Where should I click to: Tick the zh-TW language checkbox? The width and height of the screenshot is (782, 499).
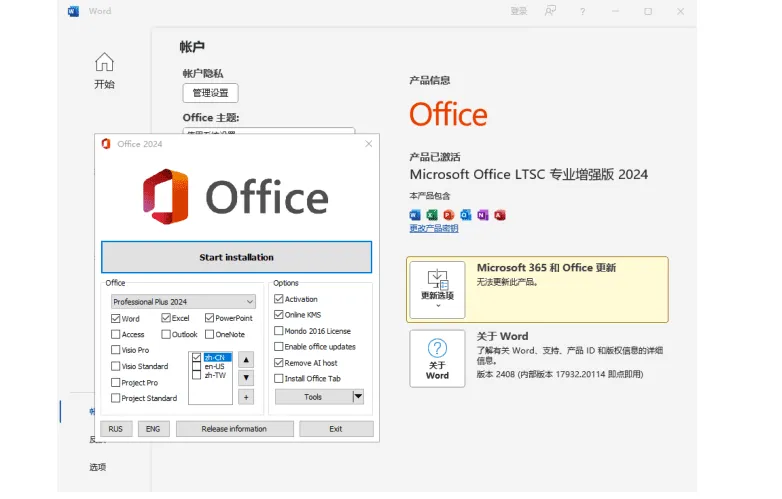coord(196,375)
